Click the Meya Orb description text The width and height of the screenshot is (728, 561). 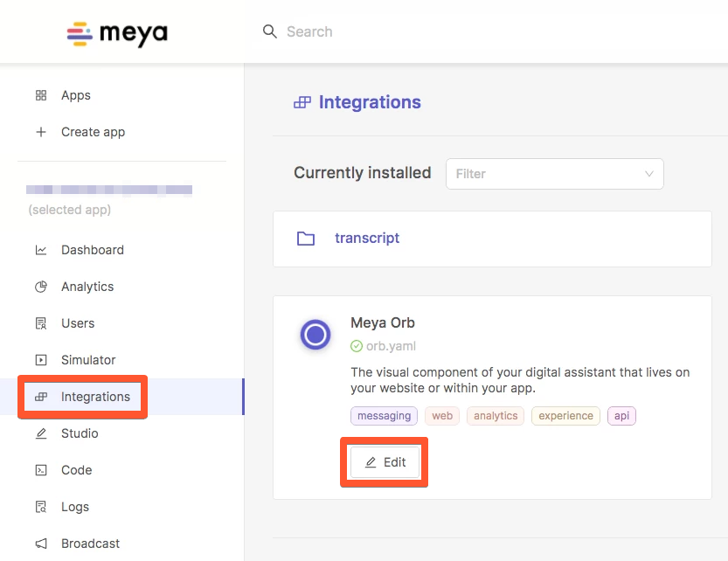click(520, 380)
